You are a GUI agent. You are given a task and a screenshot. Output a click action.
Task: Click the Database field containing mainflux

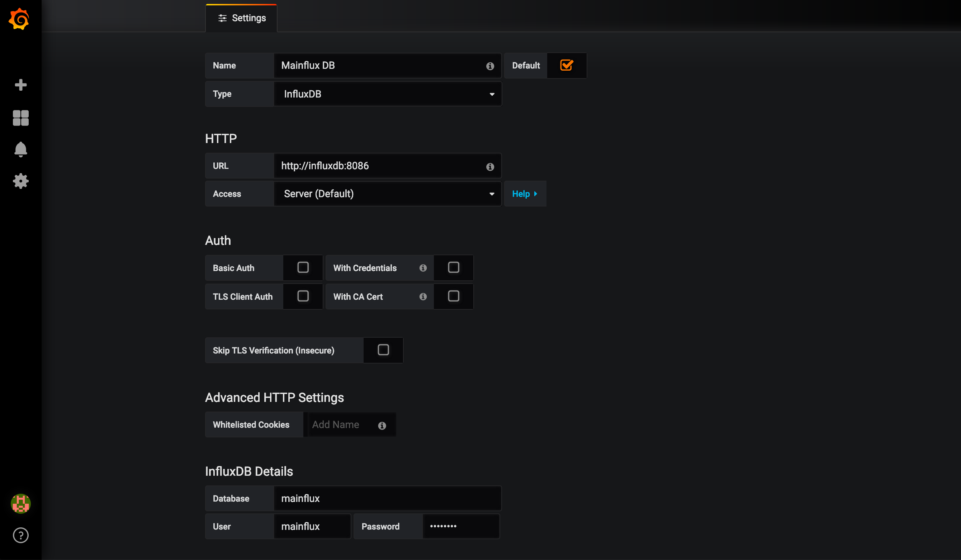[x=387, y=498]
